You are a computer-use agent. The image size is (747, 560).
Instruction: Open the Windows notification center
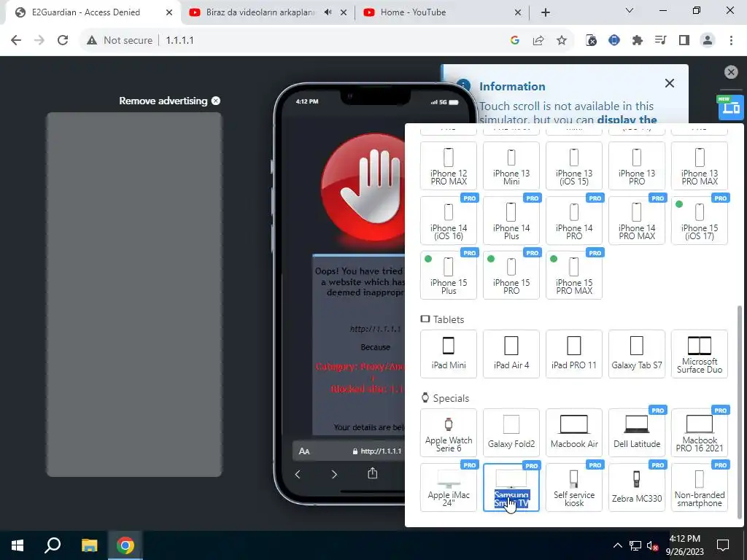[723, 545]
